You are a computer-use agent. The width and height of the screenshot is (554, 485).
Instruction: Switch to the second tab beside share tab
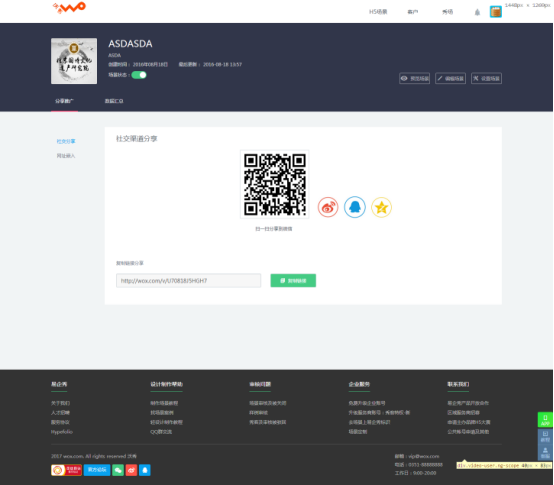pyautogui.click(x=114, y=101)
